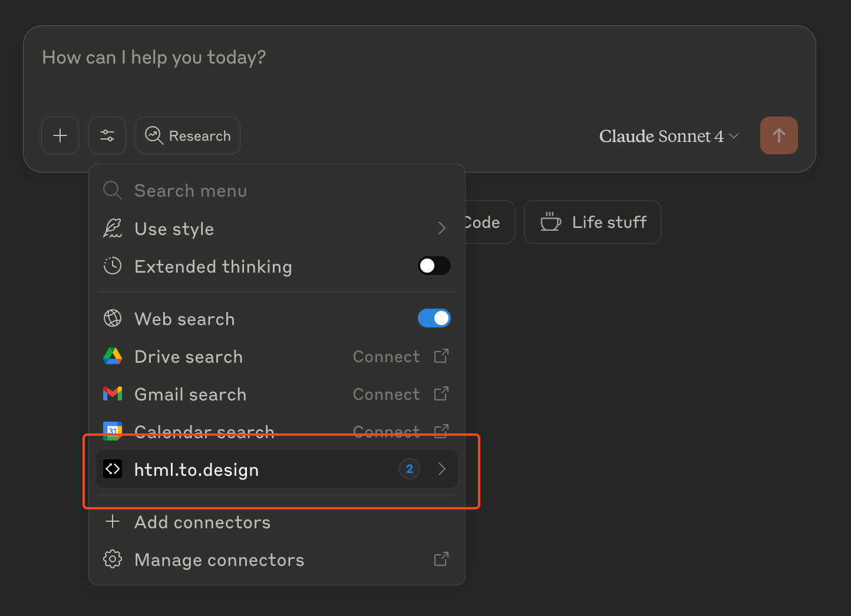The image size is (851, 616).
Task: Click the magnifier icon in Search menu
Action: tap(112, 191)
